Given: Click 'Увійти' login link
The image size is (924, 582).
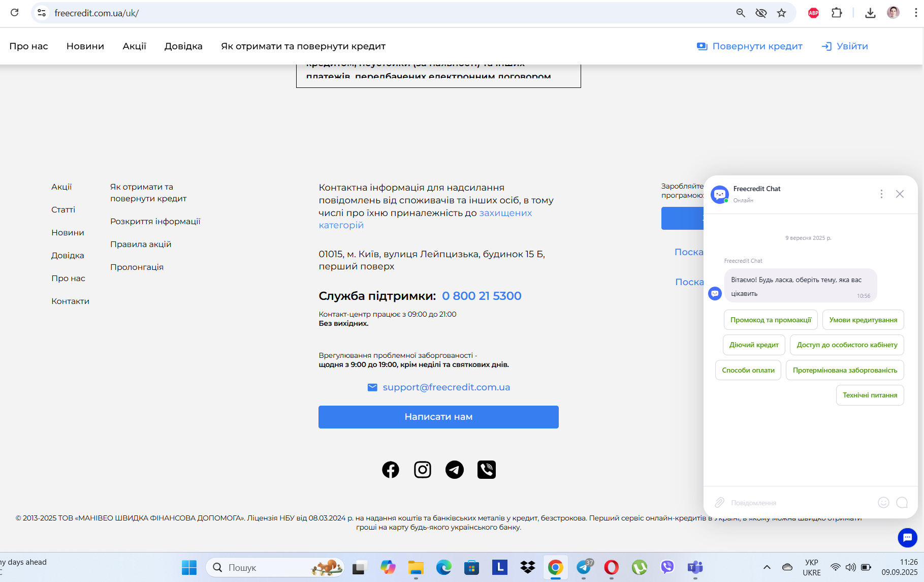Looking at the screenshot, I should [x=845, y=46].
